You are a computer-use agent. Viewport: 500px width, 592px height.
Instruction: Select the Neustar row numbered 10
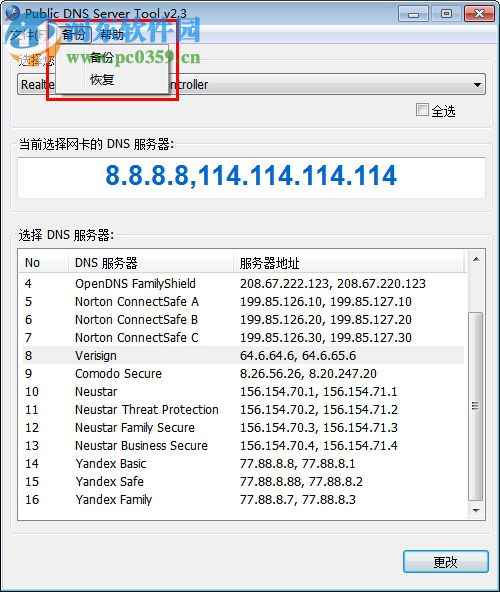(x=243, y=392)
